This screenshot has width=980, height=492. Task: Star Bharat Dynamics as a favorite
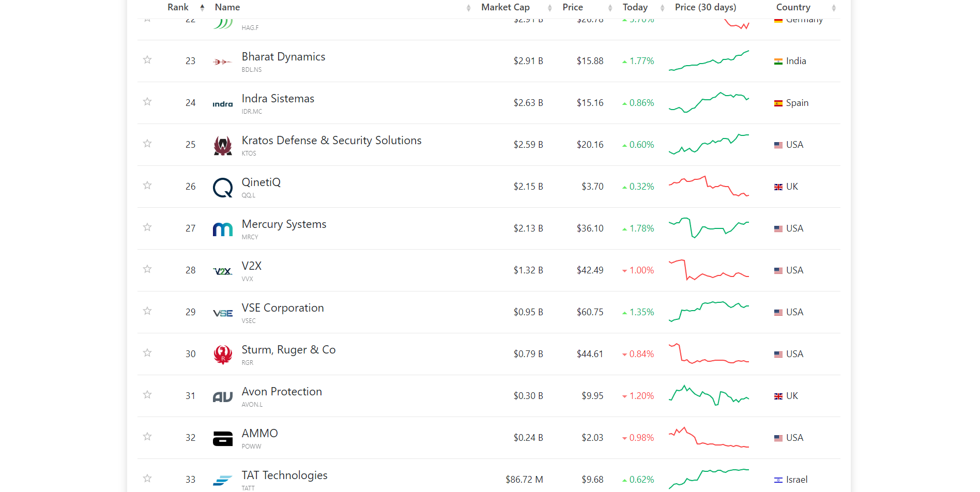147,60
